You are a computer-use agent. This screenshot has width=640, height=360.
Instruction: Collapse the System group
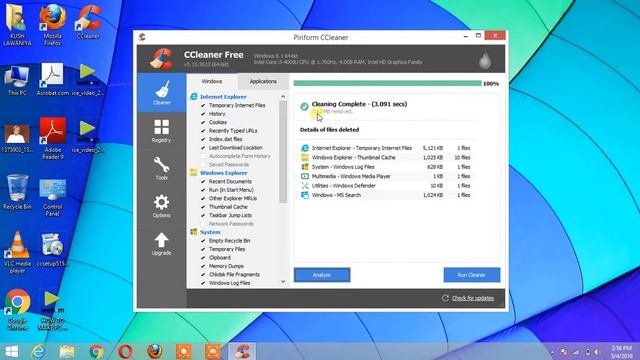point(210,232)
